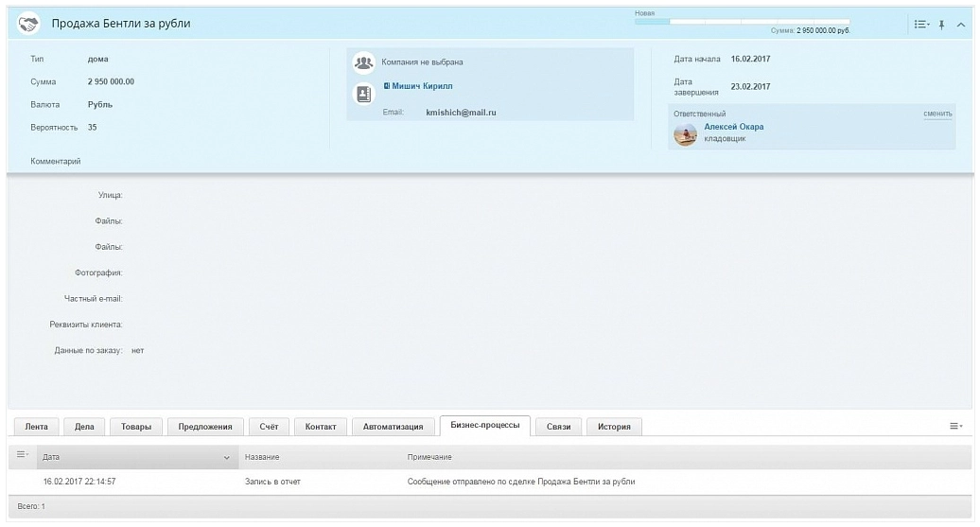Open the История tab
Viewport: 980px width, 527px height.
point(614,427)
